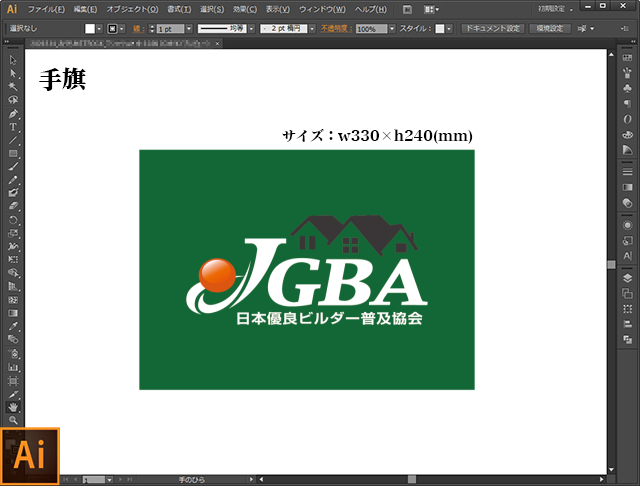
Task: Open the Symbols panel club icon
Action: coord(627,89)
